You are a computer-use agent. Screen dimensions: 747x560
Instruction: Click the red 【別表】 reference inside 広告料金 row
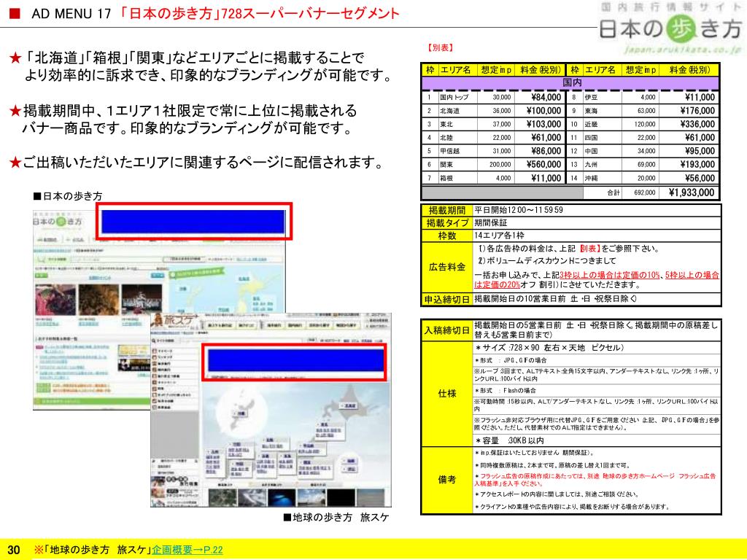[589, 249]
